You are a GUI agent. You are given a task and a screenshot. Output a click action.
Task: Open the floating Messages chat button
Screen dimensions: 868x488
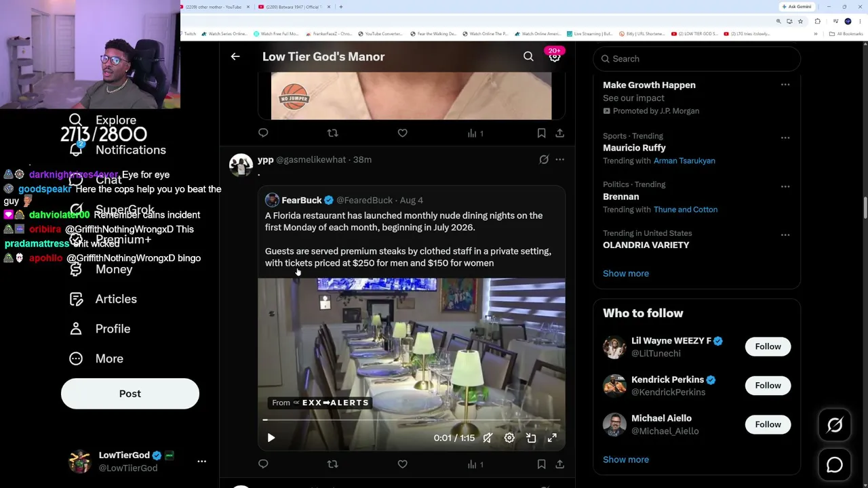[x=835, y=465]
